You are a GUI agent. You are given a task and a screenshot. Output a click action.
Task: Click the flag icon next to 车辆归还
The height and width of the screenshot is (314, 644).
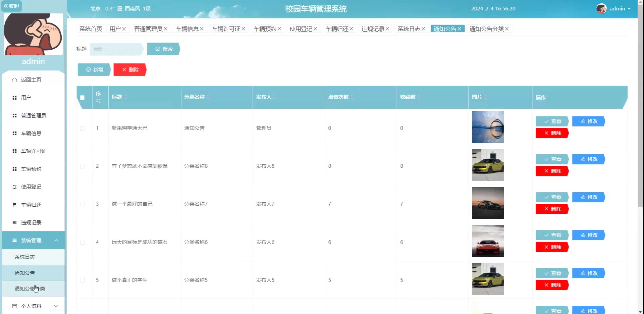pos(14,205)
